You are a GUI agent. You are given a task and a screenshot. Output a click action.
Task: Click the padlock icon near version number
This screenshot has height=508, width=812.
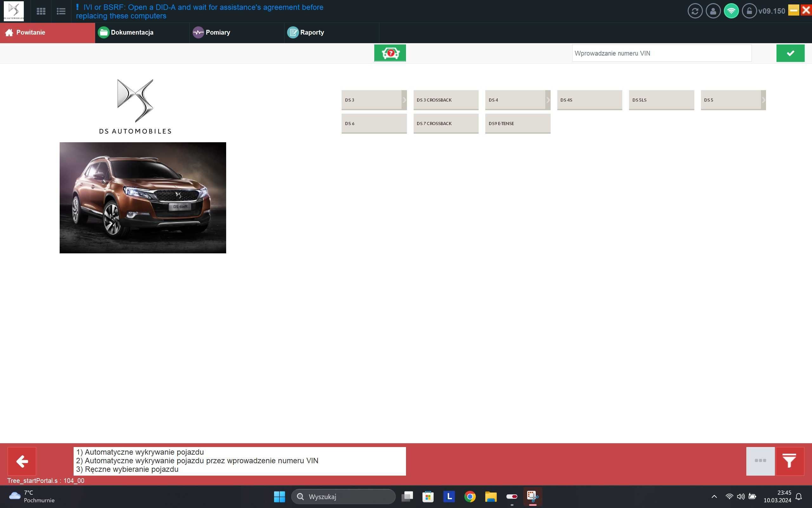[x=749, y=11]
